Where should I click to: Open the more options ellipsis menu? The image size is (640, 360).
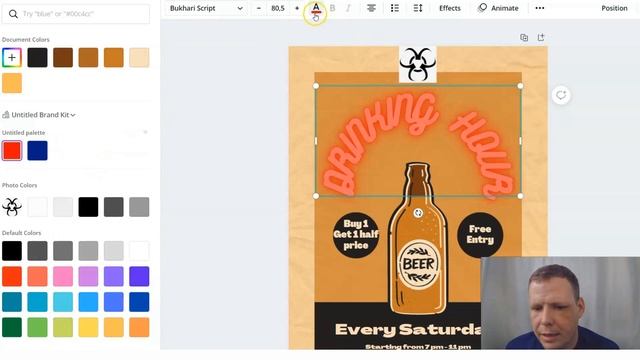point(540,8)
